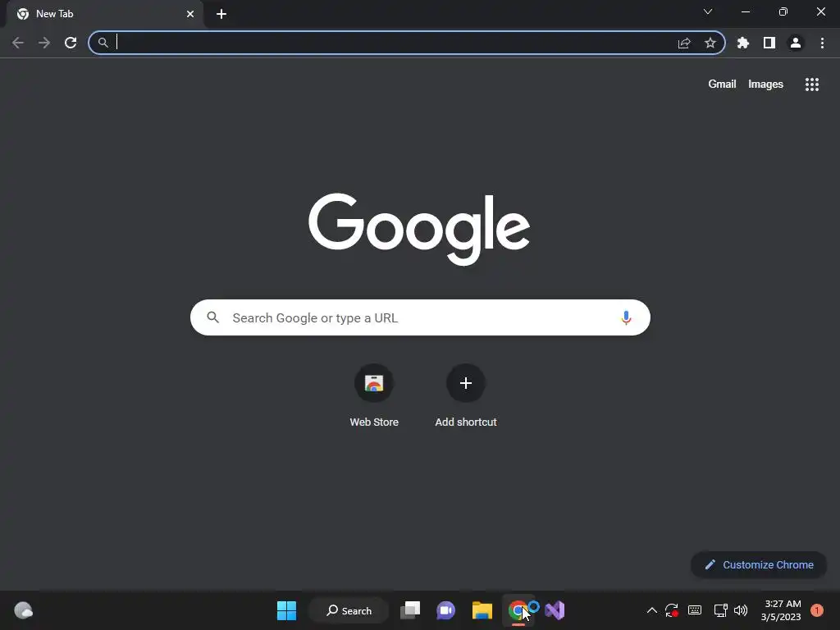840x630 pixels.
Task: Open network settings tray icon
Action: (x=720, y=610)
